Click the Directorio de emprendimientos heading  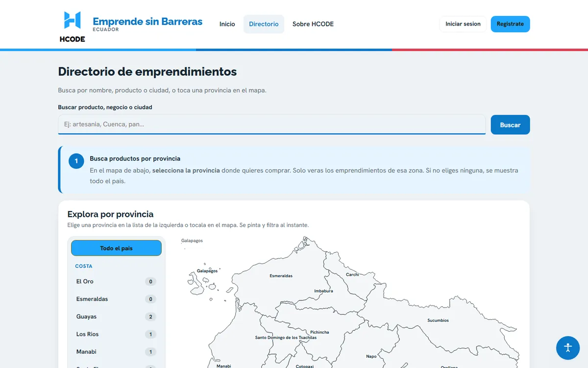147,72
